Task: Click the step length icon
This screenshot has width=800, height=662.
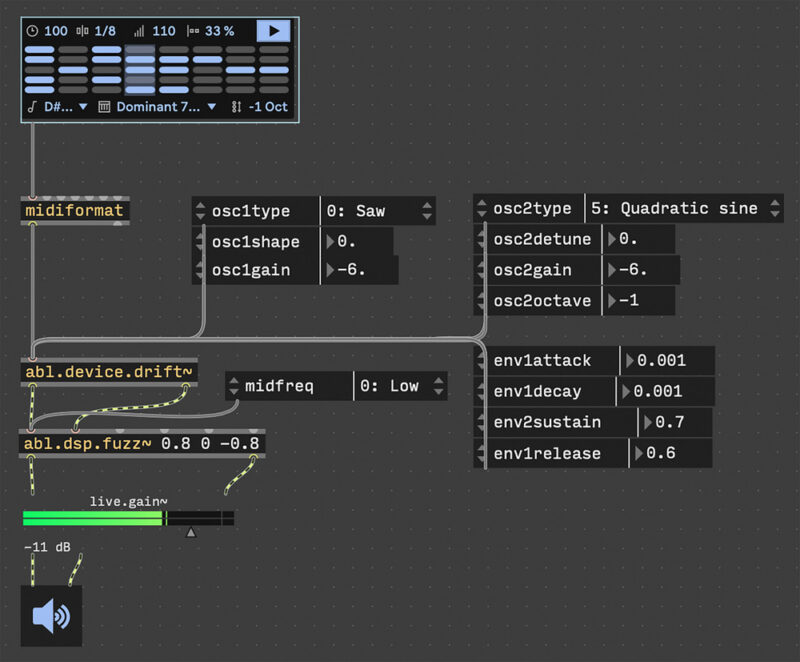Action: [83, 31]
